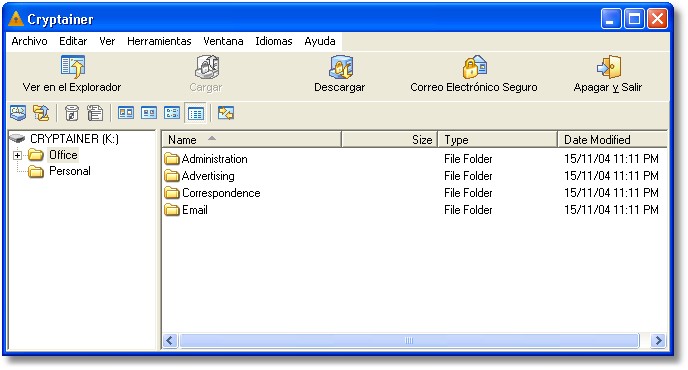
Task: Click the yellow arrows exchange icon
Action: click(226, 113)
